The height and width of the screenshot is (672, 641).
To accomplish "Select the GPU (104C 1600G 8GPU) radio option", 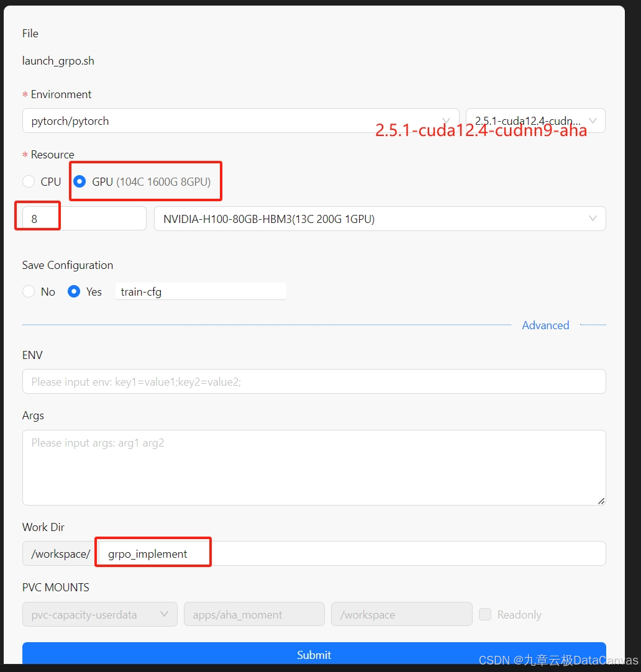I will coord(80,181).
